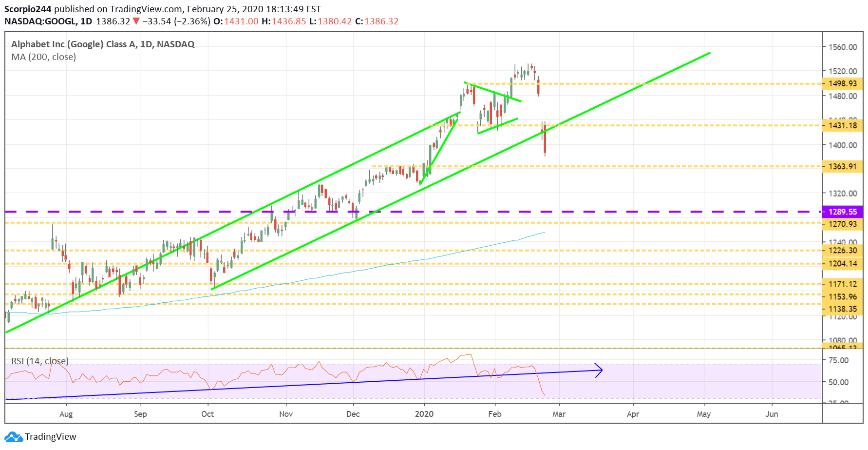The width and height of the screenshot is (868, 450).
Task: Click the high value 1436.85
Action: click(x=289, y=21)
